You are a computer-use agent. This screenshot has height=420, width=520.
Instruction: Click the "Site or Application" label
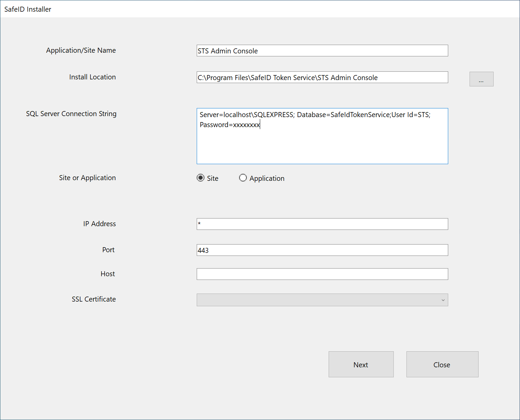point(87,178)
